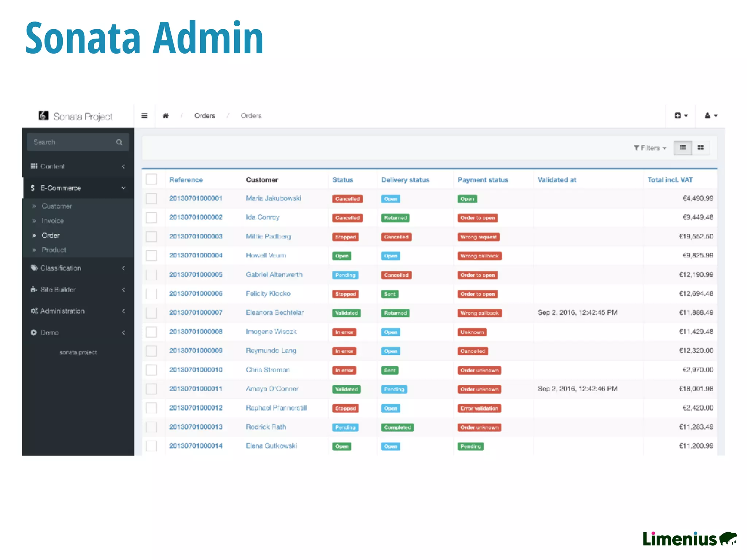Open the Filters dropdown
This screenshot has width=747, height=560.
(650, 148)
